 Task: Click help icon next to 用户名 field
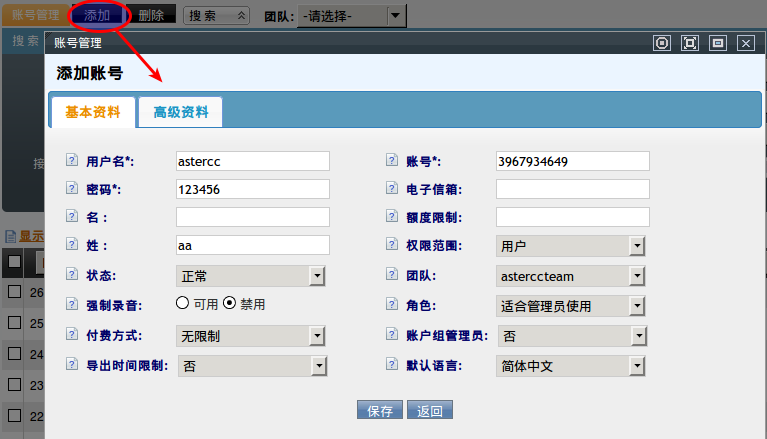pos(71,160)
